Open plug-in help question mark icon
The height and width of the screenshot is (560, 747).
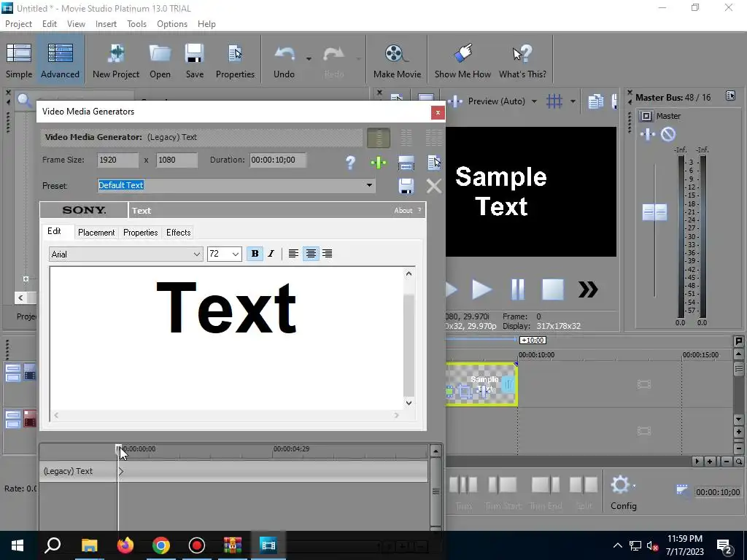pos(350,163)
